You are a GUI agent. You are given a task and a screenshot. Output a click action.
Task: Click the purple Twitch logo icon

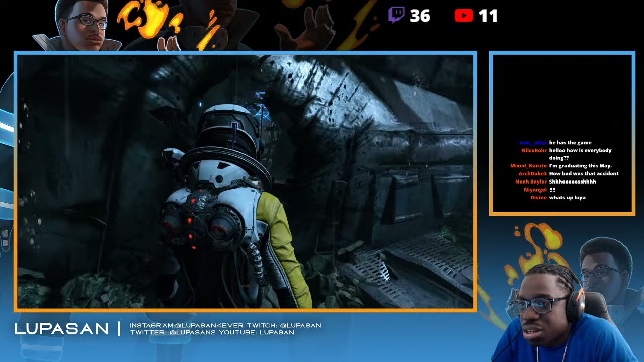point(396,15)
